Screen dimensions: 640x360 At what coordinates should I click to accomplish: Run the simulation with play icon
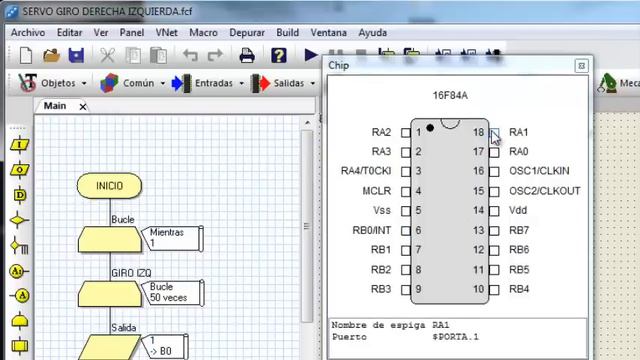[x=311, y=55]
